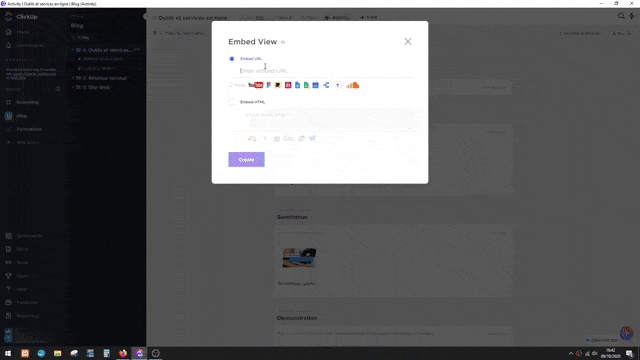Pick the Typeform embed icon
The width and height of the screenshot is (640, 360).
[338, 85]
